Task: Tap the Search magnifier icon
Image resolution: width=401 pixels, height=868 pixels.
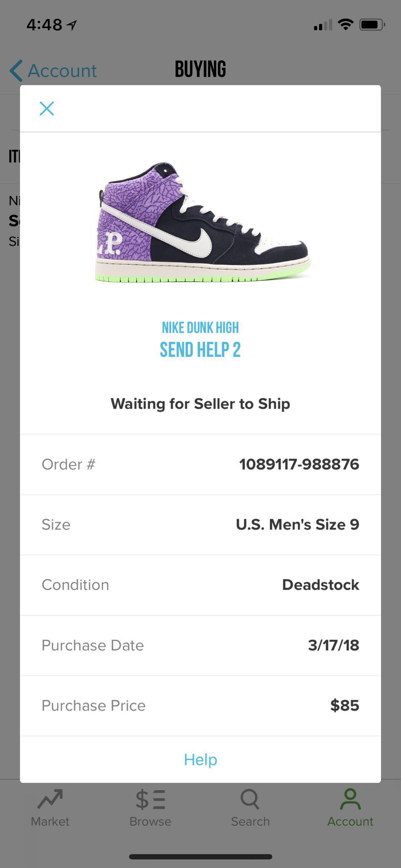Action: click(x=250, y=799)
